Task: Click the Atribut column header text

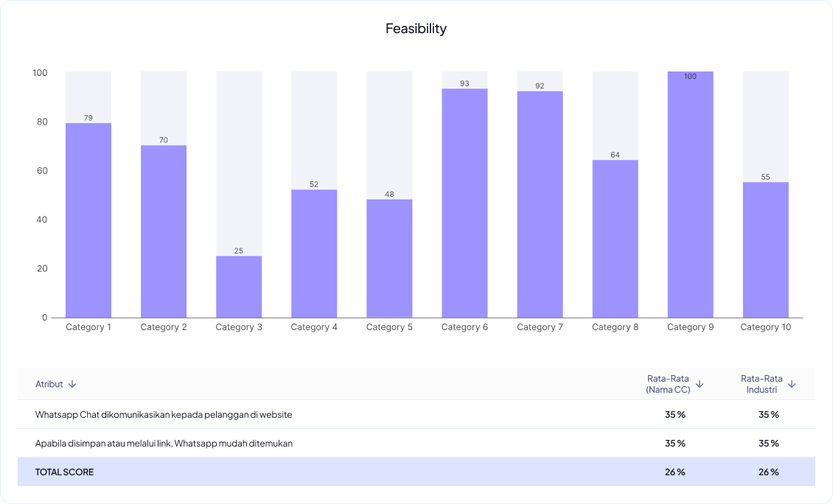Action: 50,384
